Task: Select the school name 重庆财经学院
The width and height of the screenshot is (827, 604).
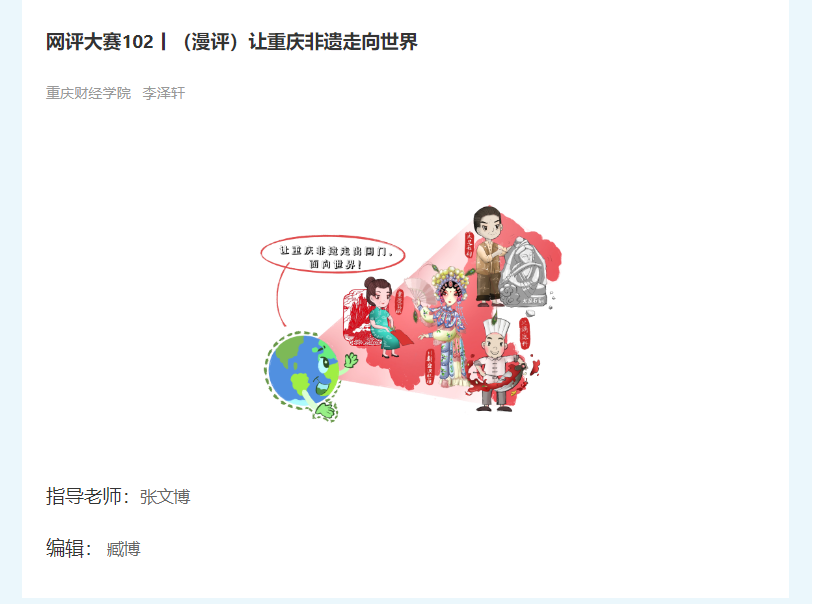Action: coord(89,93)
